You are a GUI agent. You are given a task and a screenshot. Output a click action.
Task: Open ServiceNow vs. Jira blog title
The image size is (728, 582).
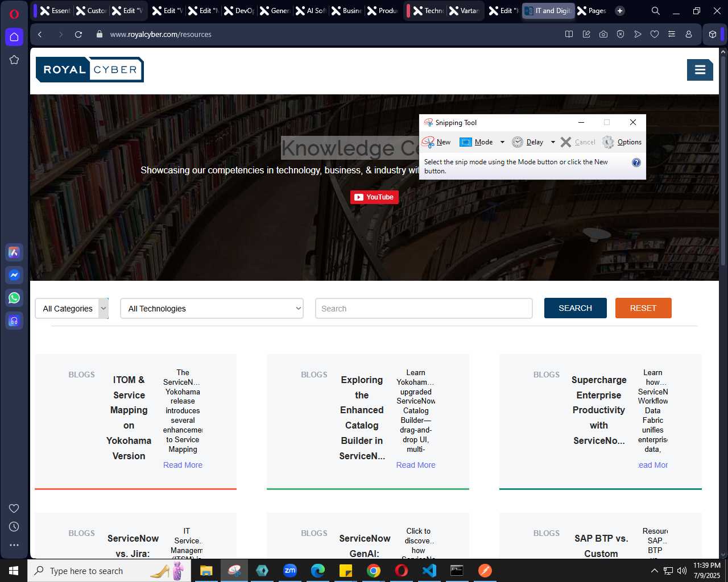[133, 546]
